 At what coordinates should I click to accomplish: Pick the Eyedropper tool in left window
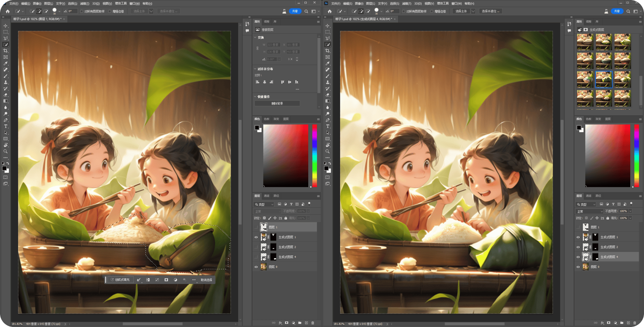coord(5,64)
